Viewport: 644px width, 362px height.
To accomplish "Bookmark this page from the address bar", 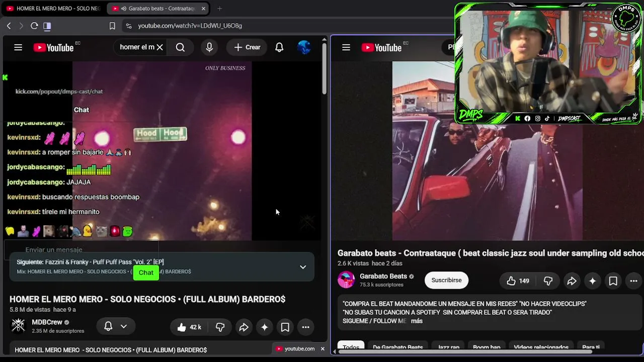I will 112,26.
